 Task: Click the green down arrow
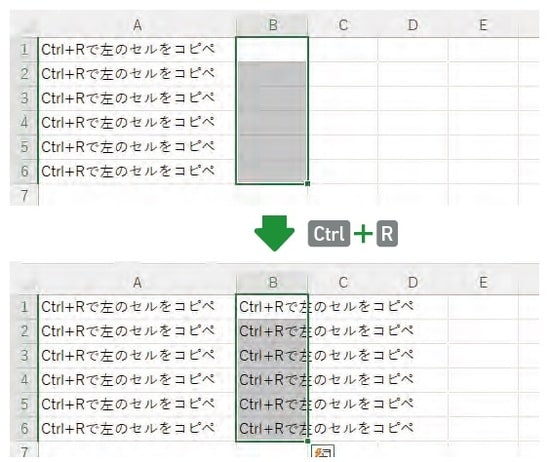(x=274, y=233)
